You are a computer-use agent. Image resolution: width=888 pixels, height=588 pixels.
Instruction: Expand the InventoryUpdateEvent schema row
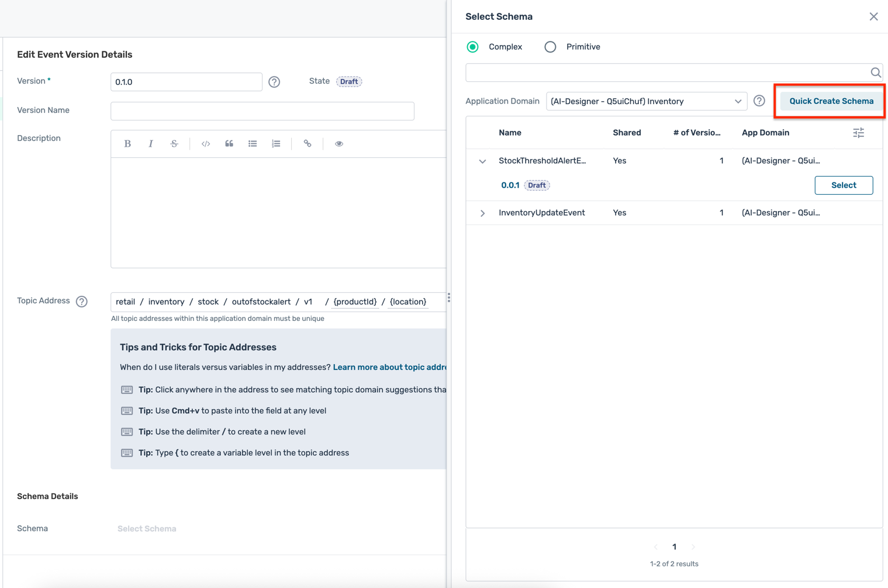click(x=482, y=213)
